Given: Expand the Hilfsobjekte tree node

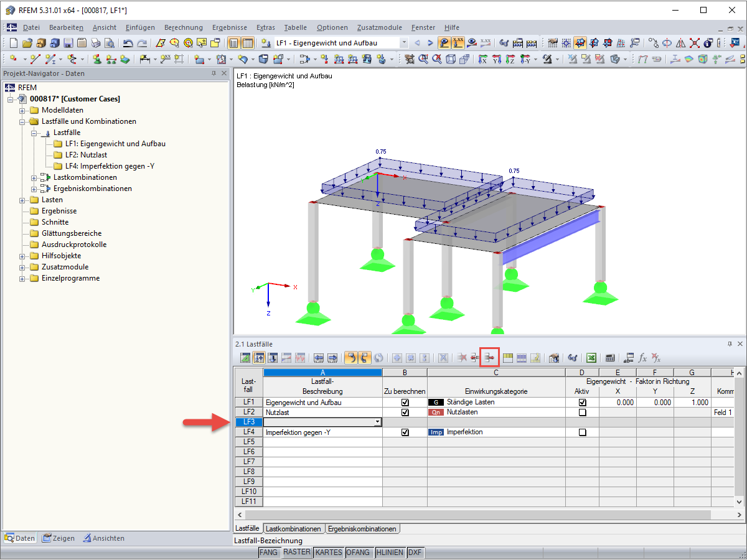Looking at the screenshot, I should point(22,256).
